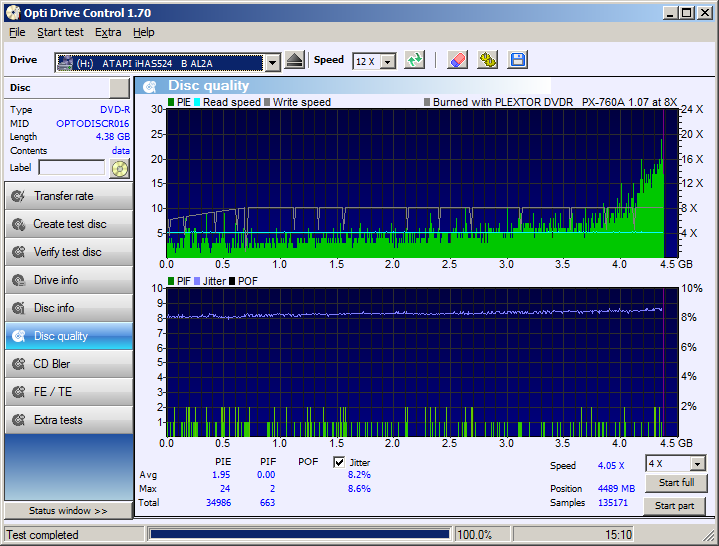The height and width of the screenshot is (546, 719).
Task: Expand the 4 X test speed dropdown
Action: click(x=697, y=464)
